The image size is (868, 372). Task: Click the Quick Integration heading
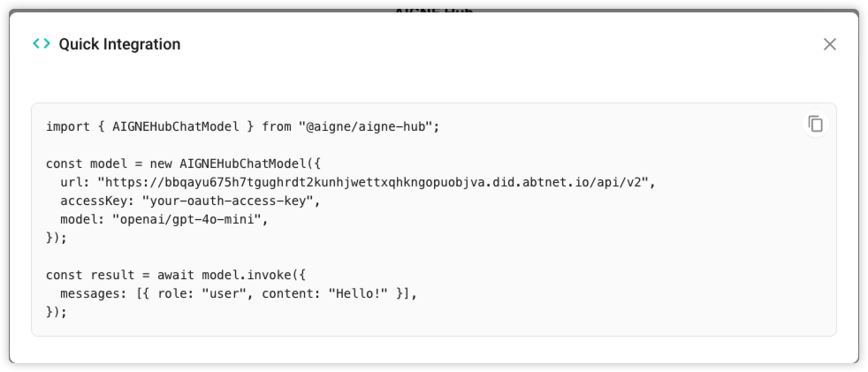(x=119, y=44)
